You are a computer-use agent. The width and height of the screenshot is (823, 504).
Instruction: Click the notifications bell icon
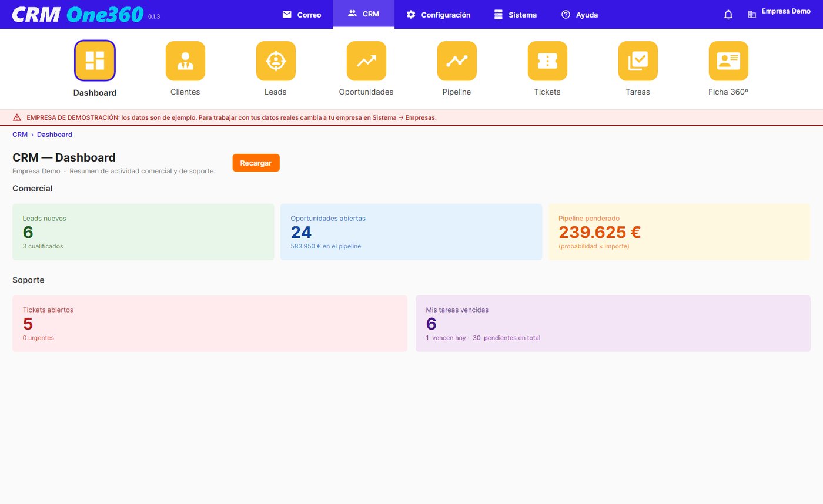coord(728,15)
